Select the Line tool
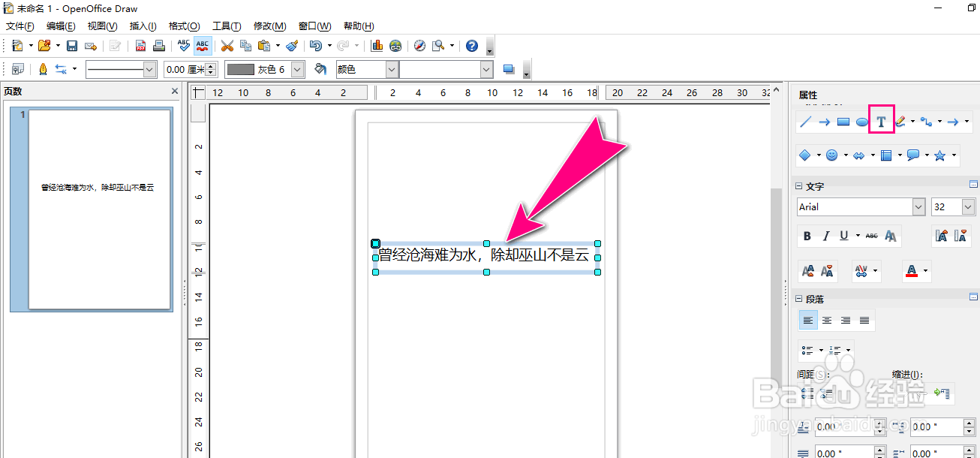 click(807, 121)
